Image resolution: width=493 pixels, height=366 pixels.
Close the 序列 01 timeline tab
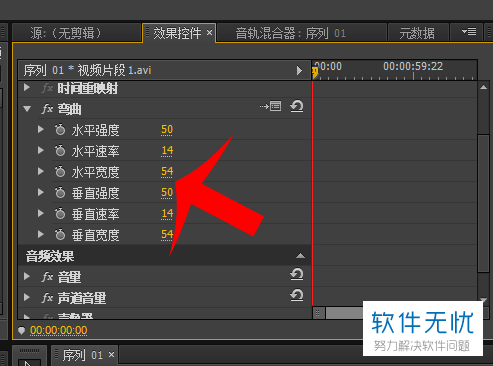click(111, 355)
